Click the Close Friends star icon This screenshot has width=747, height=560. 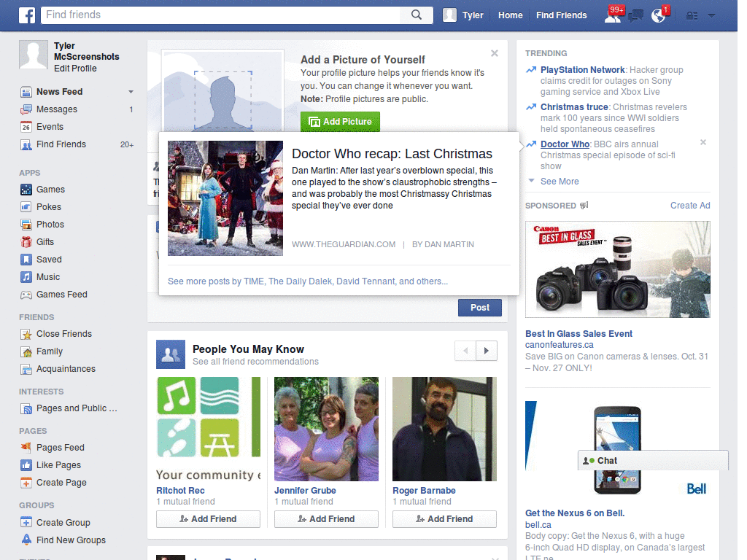click(26, 334)
